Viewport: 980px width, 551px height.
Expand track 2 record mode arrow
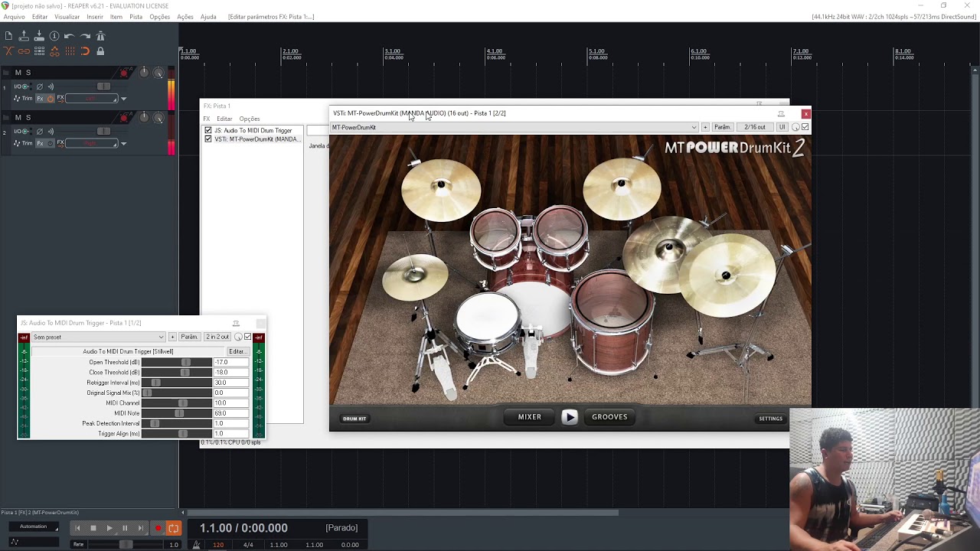click(x=123, y=143)
